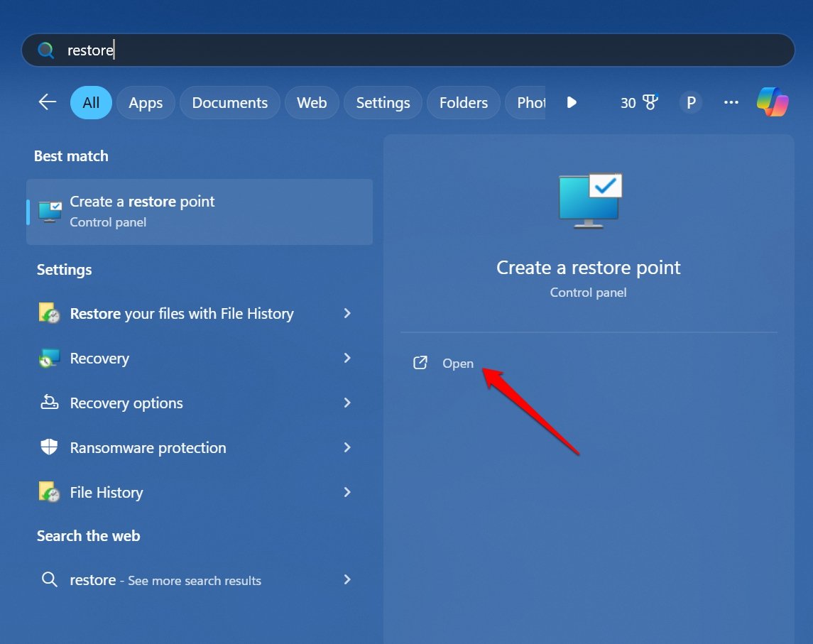Open the P user profile avatar

click(691, 102)
